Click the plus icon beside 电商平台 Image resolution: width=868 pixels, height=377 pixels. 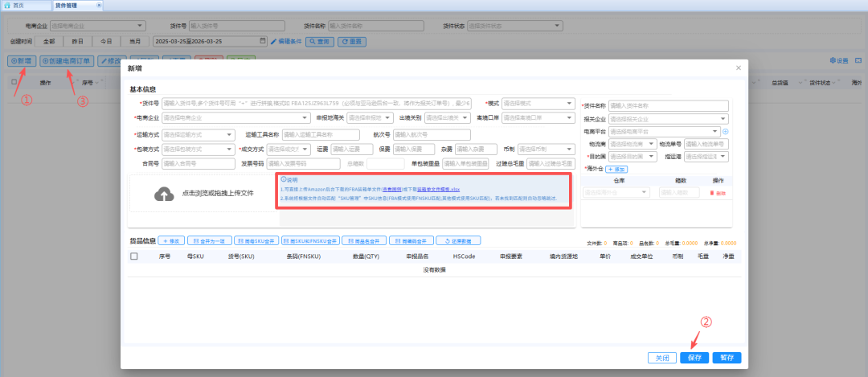[725, 132]
